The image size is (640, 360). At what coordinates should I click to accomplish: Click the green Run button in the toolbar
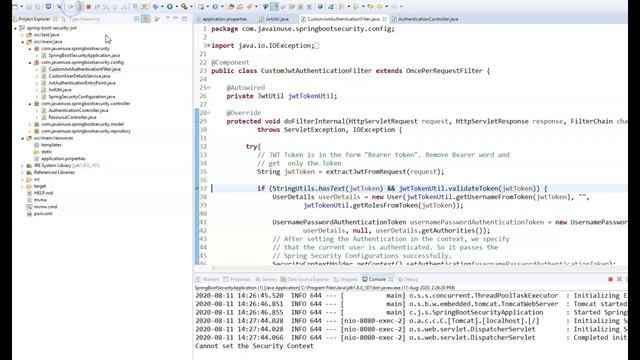point(170,7)
